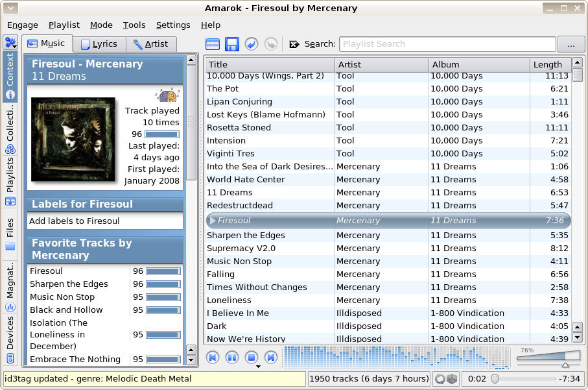Click the save playlist floppy icon
The image size is (588, 390).
(x=232, y=44)
